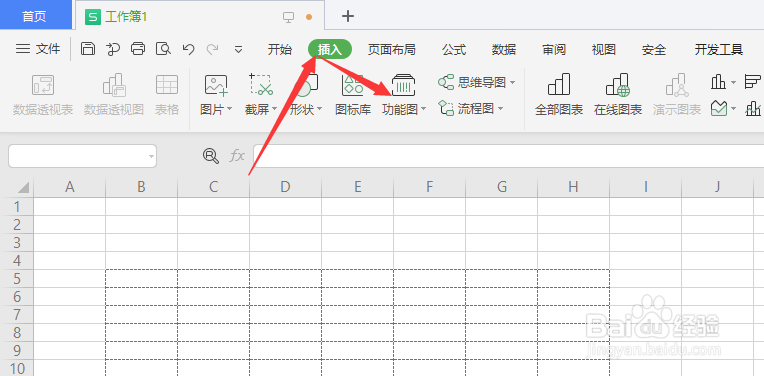Insert picture via 图片 icon
764x376 pixels.
[x=216, y=84]
